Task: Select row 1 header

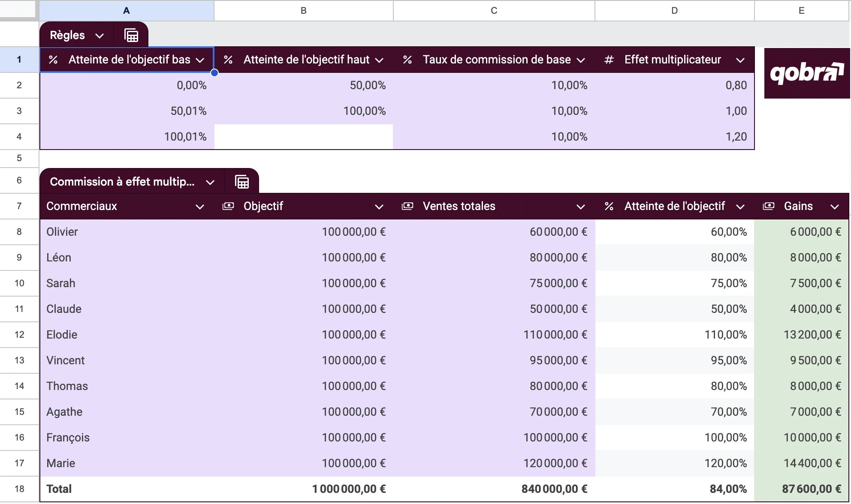Action: click(19, 60)
